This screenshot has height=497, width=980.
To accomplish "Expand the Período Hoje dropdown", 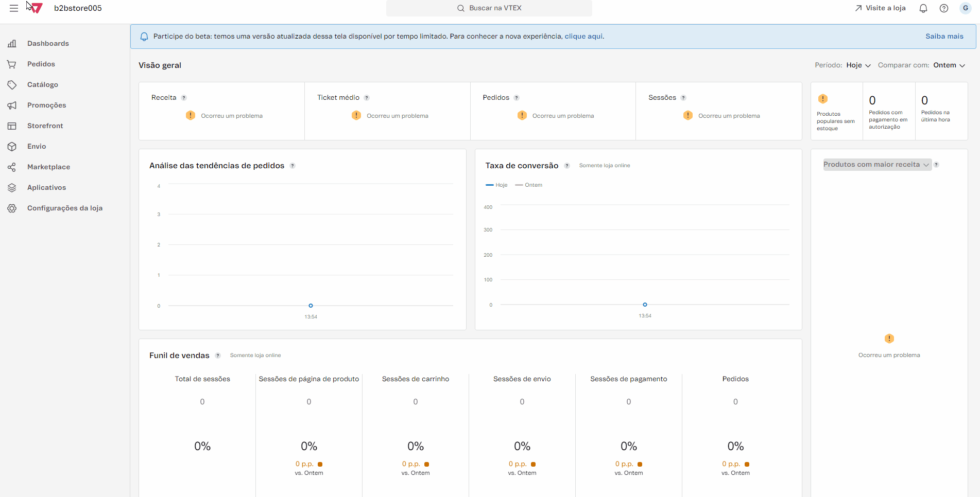I will [x=858, y=65].
